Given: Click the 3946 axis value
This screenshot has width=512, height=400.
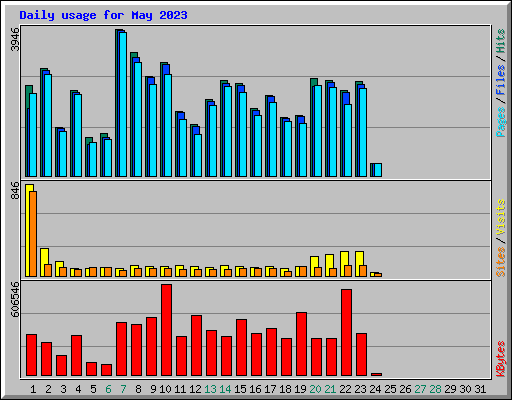Looking at the screenshot, I should tap(15, 40).
